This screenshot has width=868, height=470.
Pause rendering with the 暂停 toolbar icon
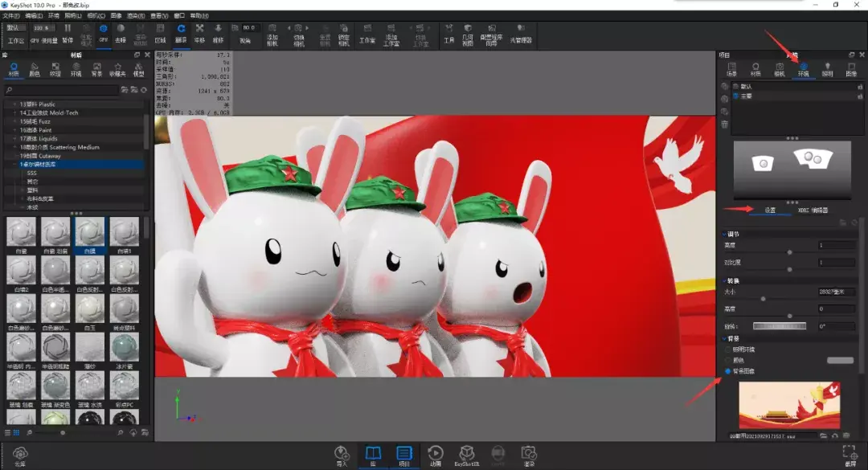(68, 33)
